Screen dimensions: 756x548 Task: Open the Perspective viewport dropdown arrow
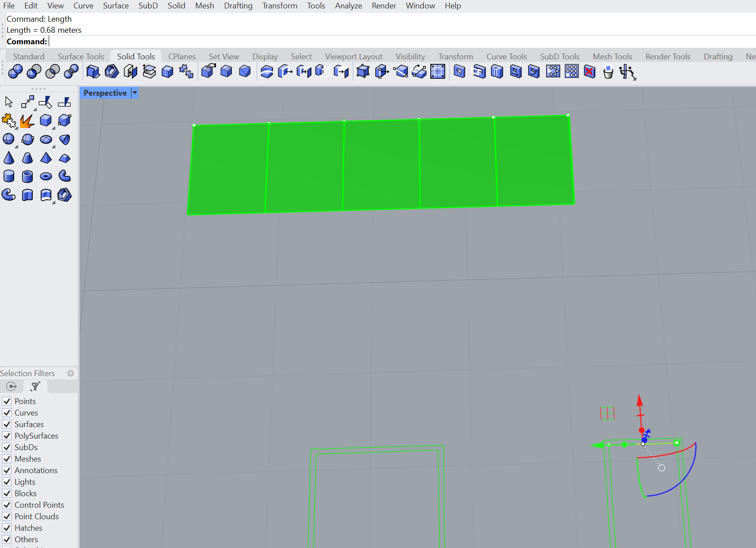[x=135, y=93]
